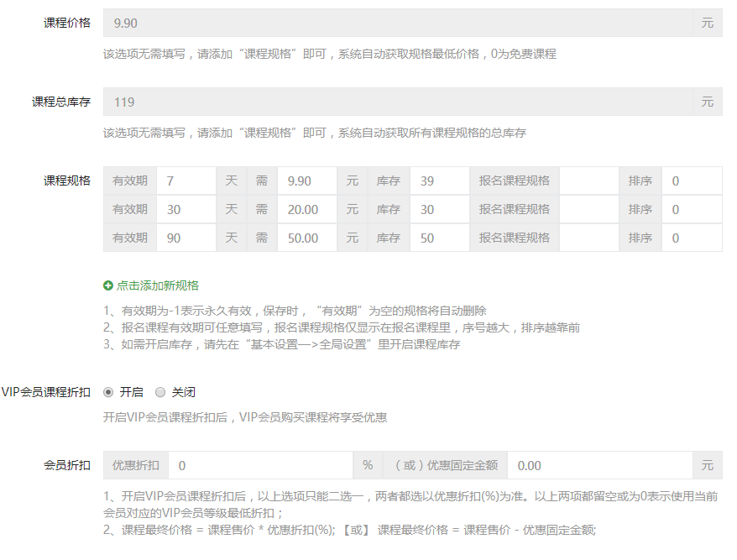Click the price field showing 9.90 in specs
The image size is (737, 560).
pyautogui.click(x=307, y=181)
